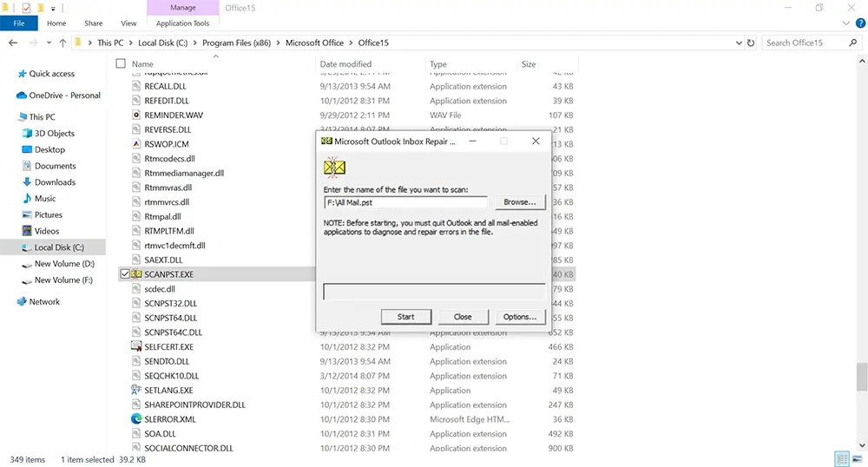Viewport: 868px width, 467px height.
Task: Click the Options... button
Action: 520,317
